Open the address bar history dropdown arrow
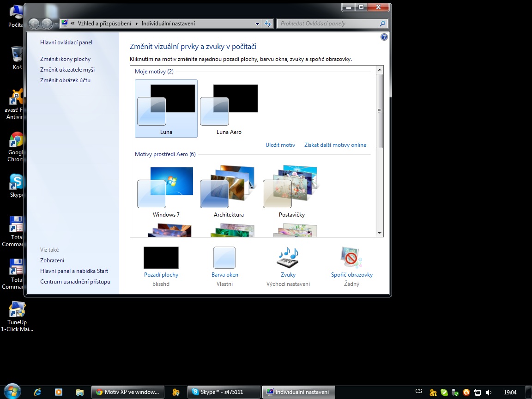 point(257,24)
